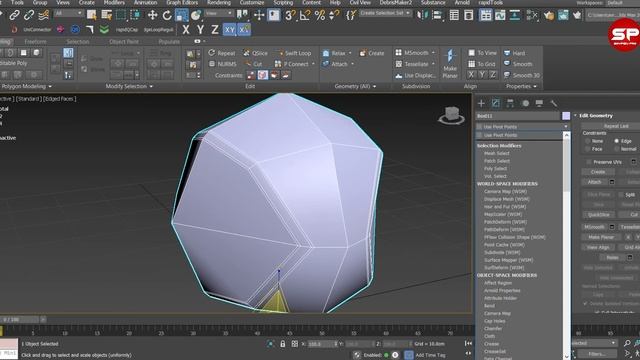Screen dimensions: 640x360
Task: Click the Bind to Space Warp icon
Action: [x=43, y=16]
